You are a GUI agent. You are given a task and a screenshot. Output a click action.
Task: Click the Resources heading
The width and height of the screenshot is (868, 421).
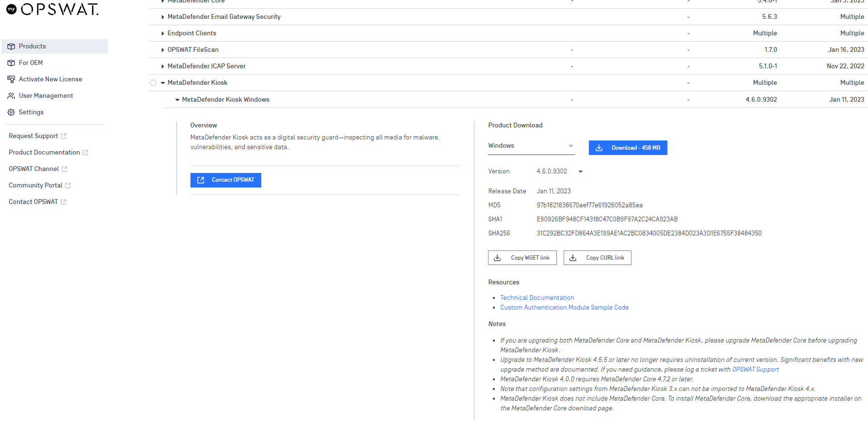point(504,282)
